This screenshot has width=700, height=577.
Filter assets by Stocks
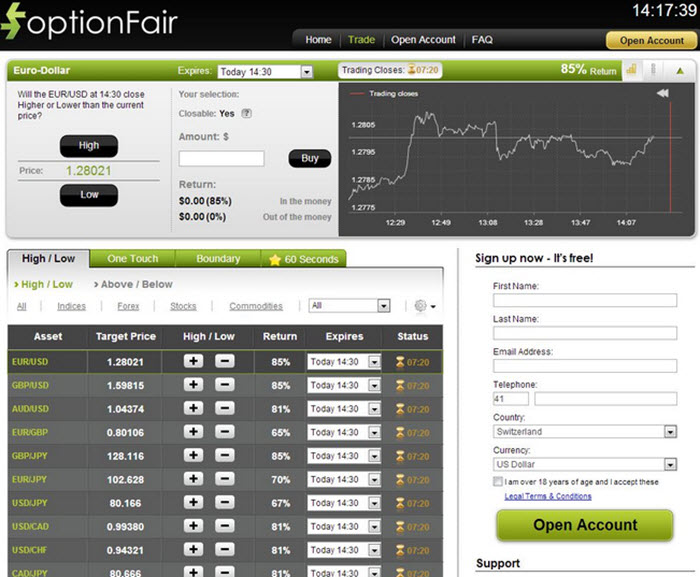183,306
